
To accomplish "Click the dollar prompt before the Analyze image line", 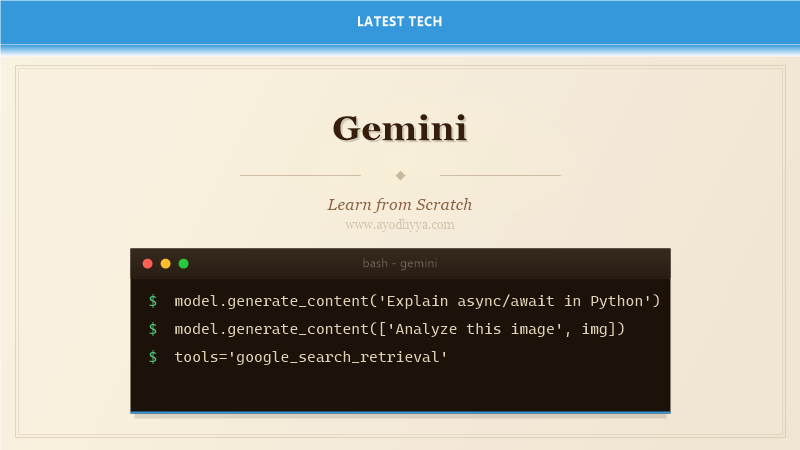I will click(x=153, y=329).
